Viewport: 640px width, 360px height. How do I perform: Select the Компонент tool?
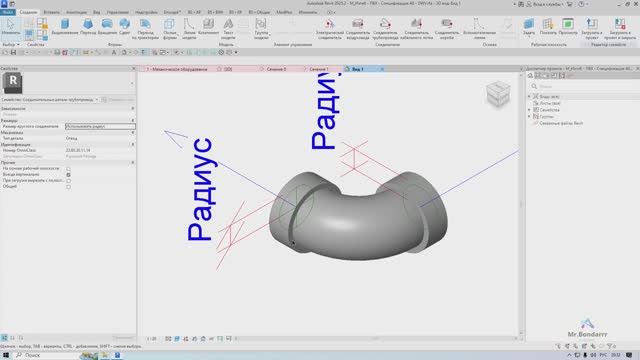tap(208, 27)
